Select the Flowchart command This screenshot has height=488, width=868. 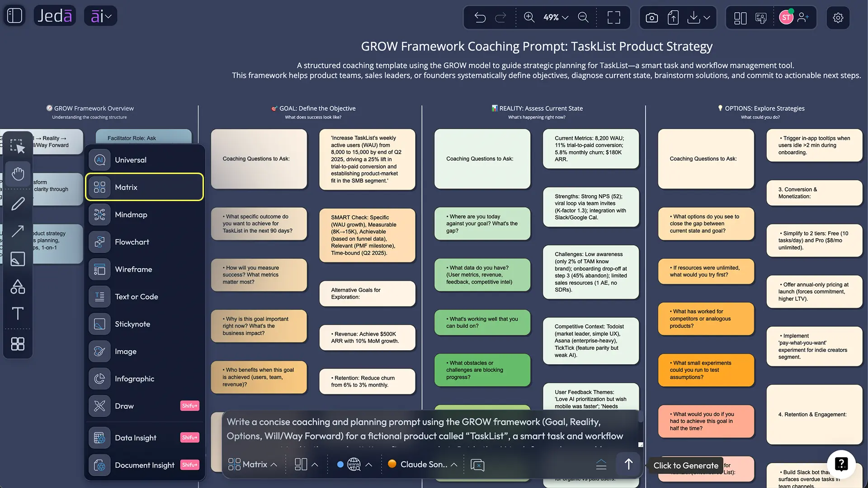(144, 242)
